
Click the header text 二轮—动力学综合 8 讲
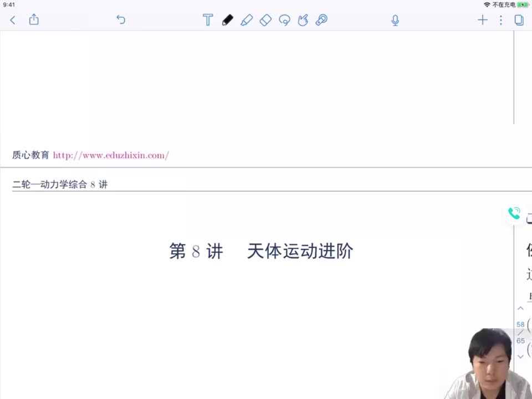(60, 185)
